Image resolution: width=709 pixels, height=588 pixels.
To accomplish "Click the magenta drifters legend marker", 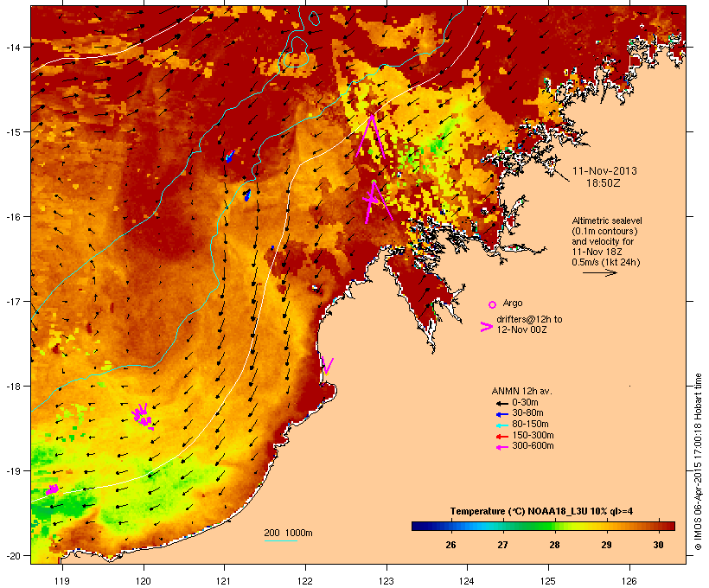I will (x=486, y=327).
